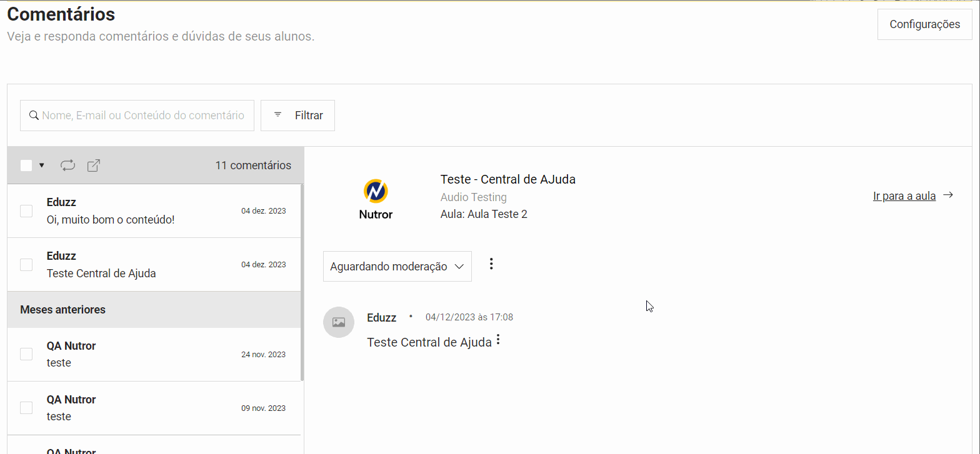
Task: Click the Eduzz avatar placeholder image
Action: tap(339, 322)
